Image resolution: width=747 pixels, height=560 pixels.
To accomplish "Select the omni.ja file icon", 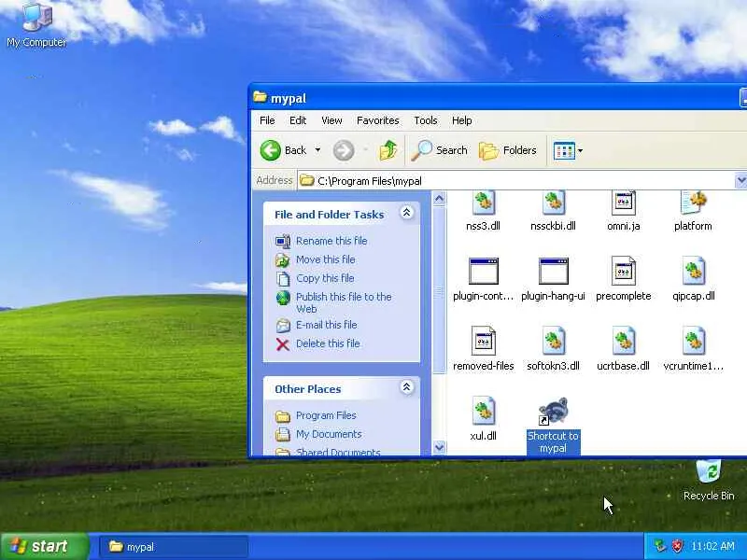I will point(623,203).
